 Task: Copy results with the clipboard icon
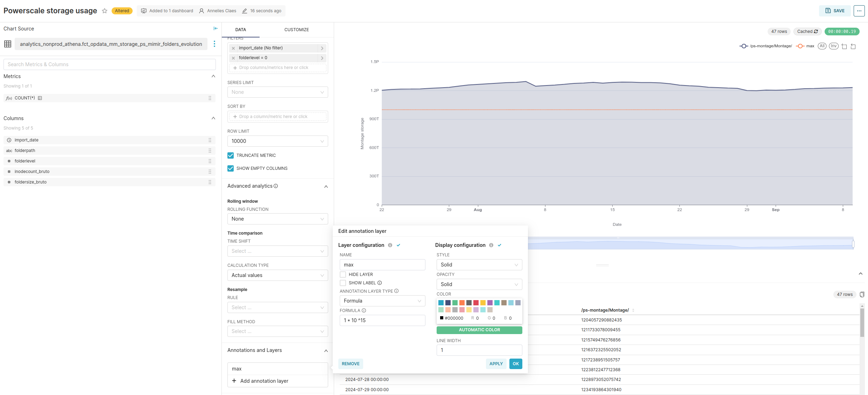pos(862,294)
